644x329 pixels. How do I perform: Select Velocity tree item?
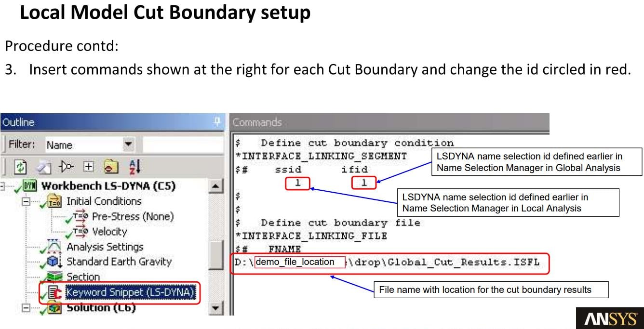pos(109,232)
